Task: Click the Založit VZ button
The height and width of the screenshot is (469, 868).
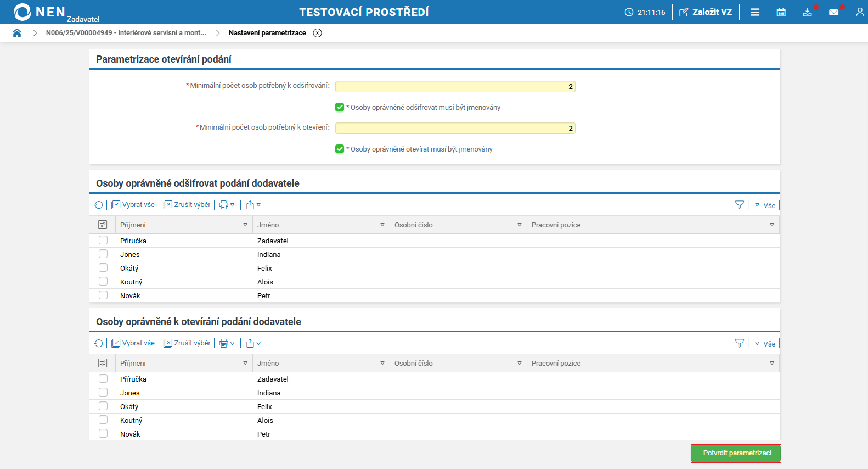Action: (x=706, y=12)
